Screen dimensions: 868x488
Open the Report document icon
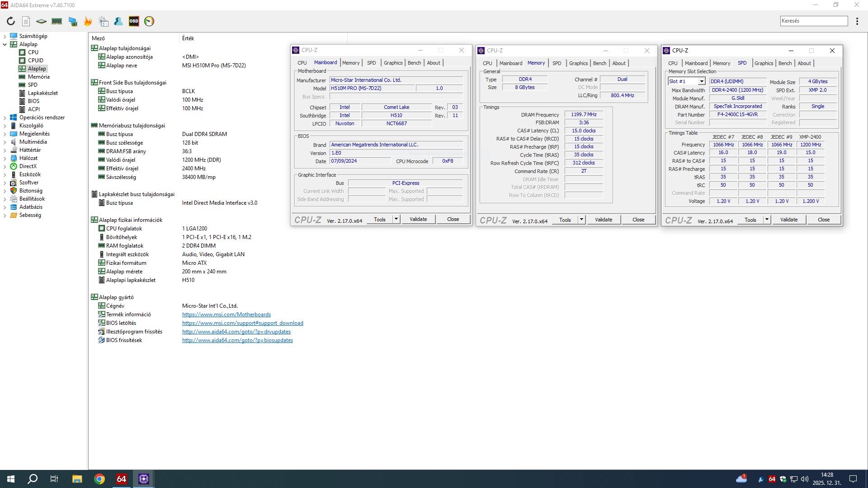pyautogui.click(x=26, y=21)
